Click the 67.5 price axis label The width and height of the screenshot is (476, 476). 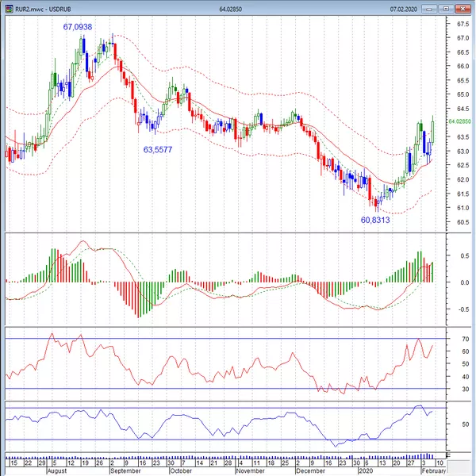(x=463, y=24)
